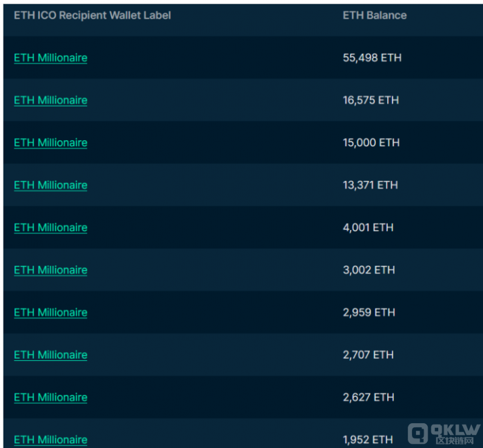This screenshot has width=483, height=448.
Task: Select the 13,371 ETH balance value
Action: (371, 185)
